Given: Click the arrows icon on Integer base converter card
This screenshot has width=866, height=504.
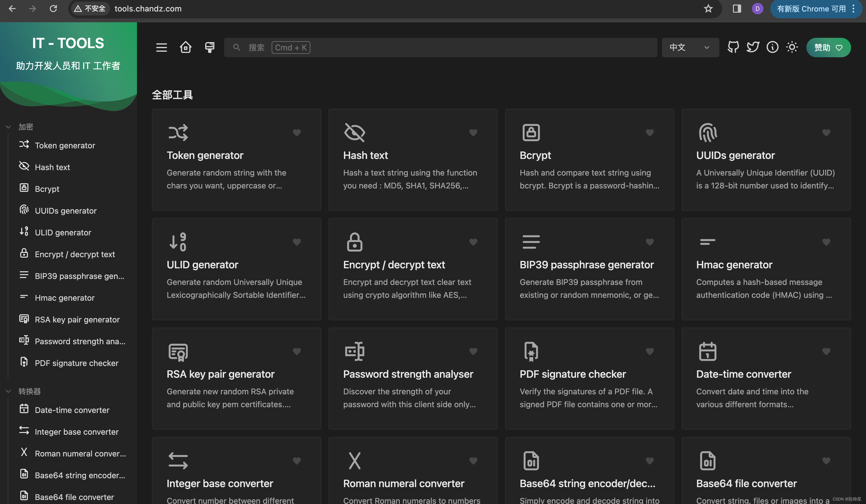Looking at the screenshot, I should tap(178, 461).
